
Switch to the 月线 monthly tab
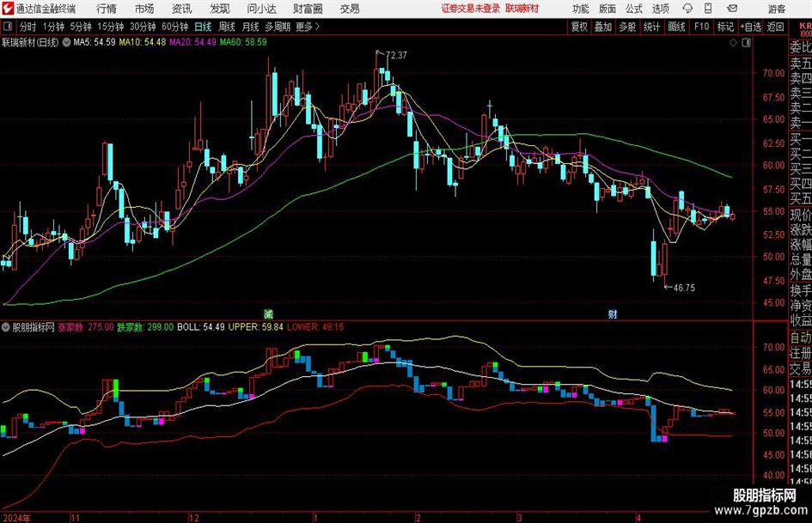tap(251, 27)
